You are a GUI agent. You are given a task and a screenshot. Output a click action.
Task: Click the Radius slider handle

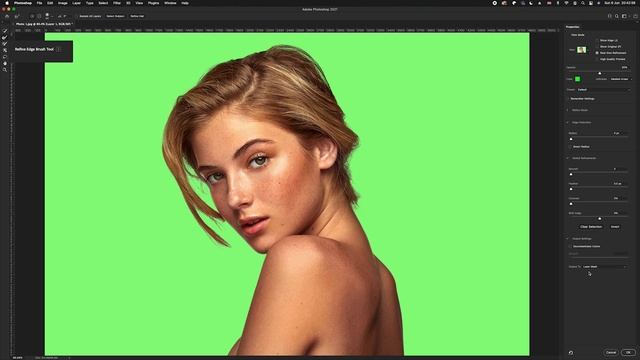coord(571,139)
